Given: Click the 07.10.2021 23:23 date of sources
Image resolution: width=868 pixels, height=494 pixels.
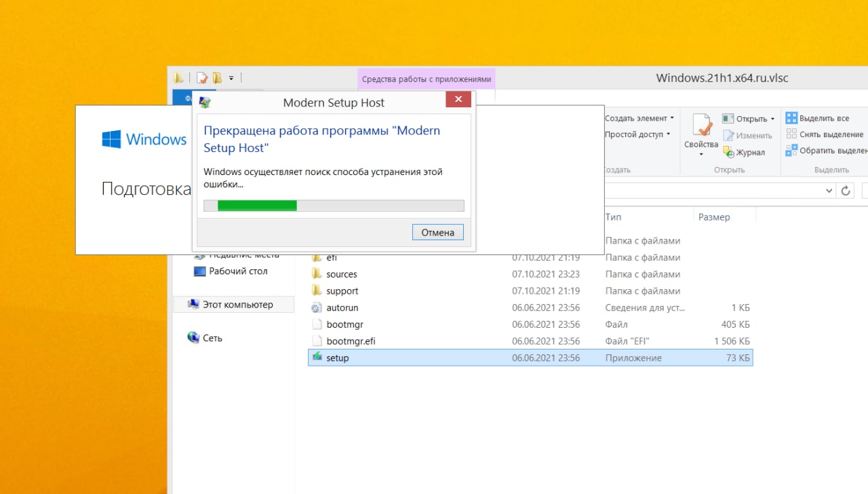Looking at the screenshot, I should pyautogui.click(x=546, y=274).
